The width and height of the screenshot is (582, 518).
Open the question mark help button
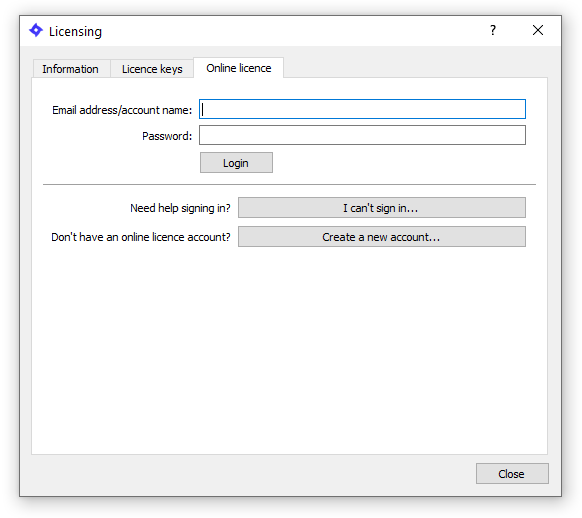coord(493,30)
